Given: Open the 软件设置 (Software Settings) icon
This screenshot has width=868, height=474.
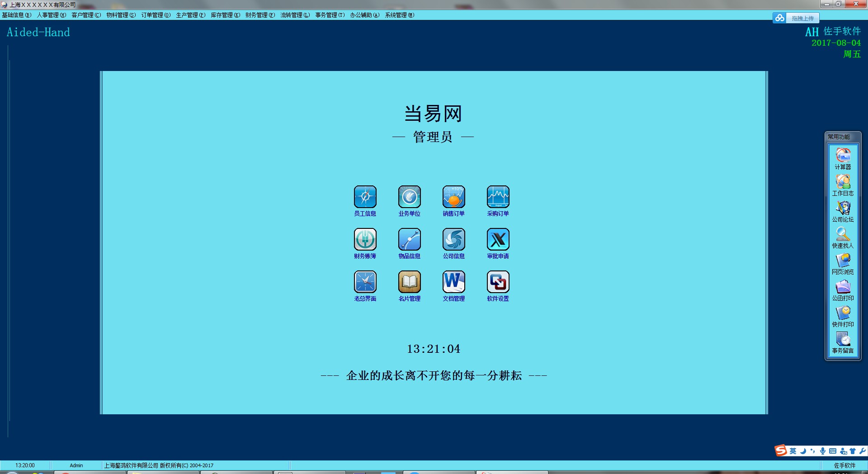Looking at the screenshot, I should 497,281.
